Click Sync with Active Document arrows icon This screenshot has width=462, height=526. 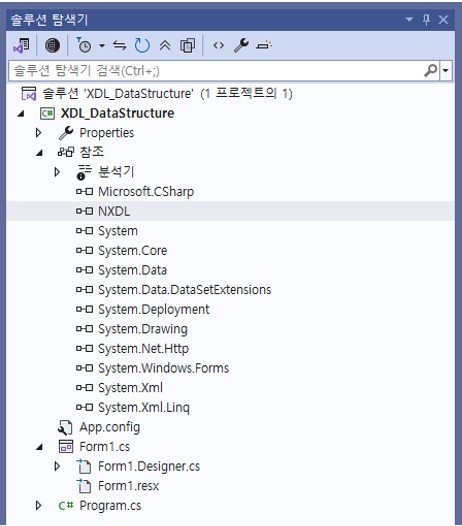click(x=119, y=45)
